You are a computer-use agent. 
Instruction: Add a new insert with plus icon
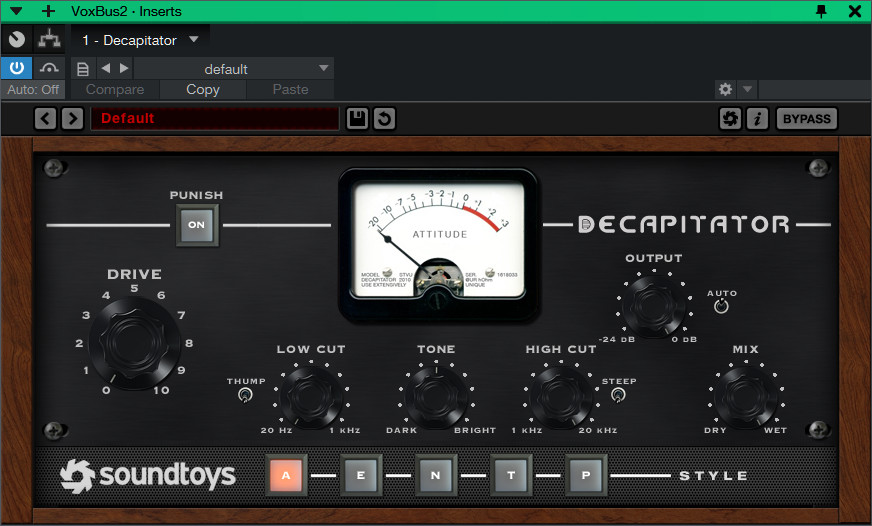(x=48, y=11)
